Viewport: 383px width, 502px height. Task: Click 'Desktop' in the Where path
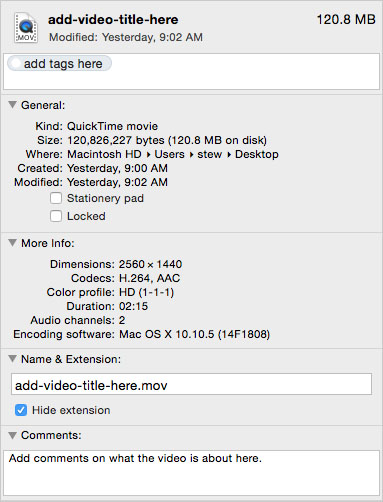point(257,154)
